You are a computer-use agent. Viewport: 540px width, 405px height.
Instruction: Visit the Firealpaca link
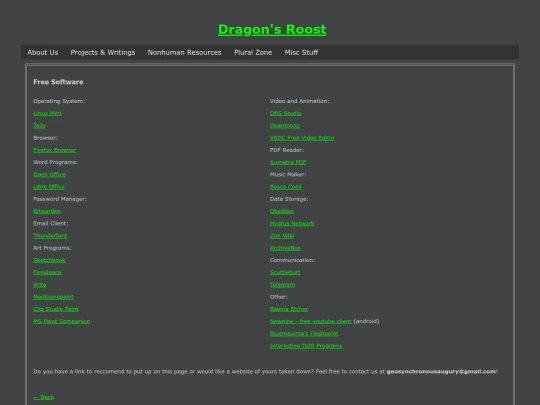(x=47, y=272)
